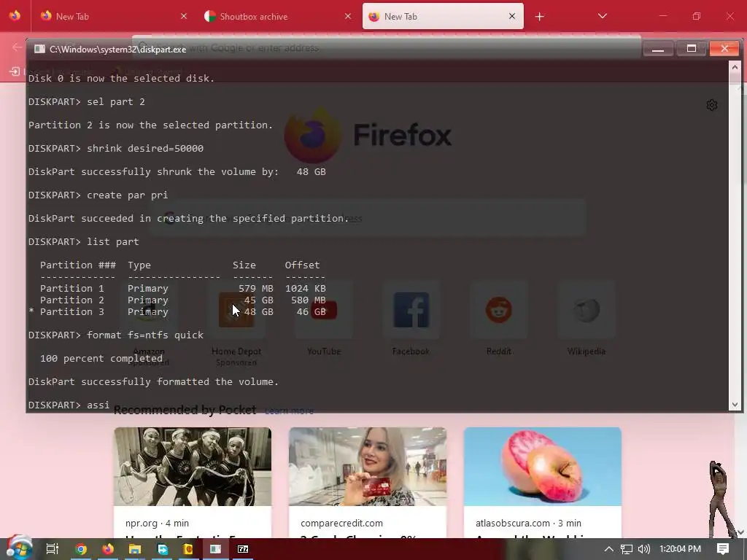Click the 'DISKPART> assi' prompt line
The height and width of the screenshot is (560, 747).
click(69, 405)
